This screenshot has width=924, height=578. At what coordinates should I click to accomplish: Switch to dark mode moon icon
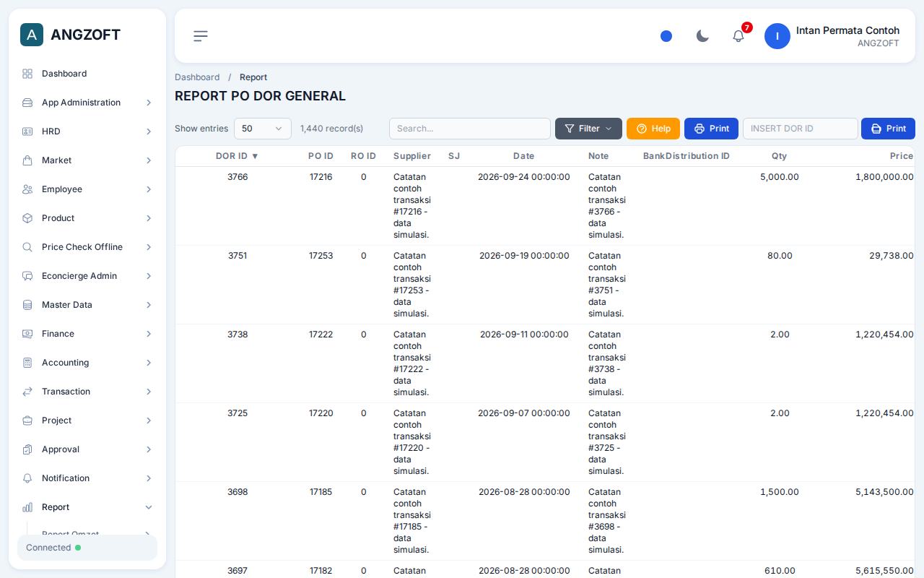(x=702, y=36)
